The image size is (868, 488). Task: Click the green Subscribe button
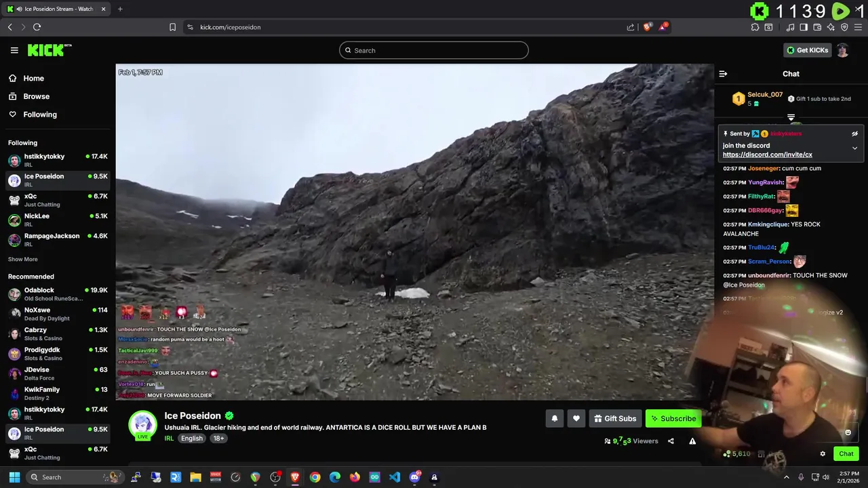673,419
